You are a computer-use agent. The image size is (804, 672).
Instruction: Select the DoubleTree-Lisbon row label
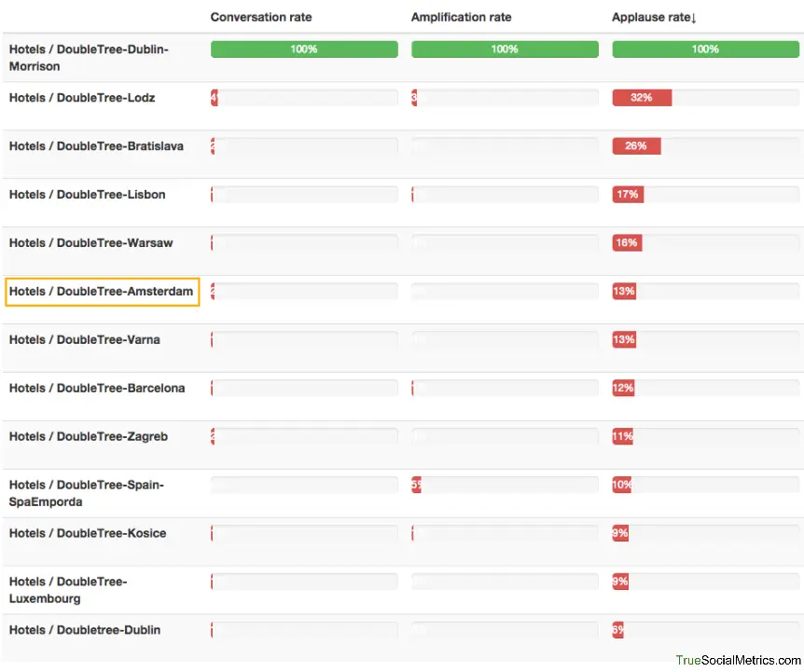(x=87, y=195)
